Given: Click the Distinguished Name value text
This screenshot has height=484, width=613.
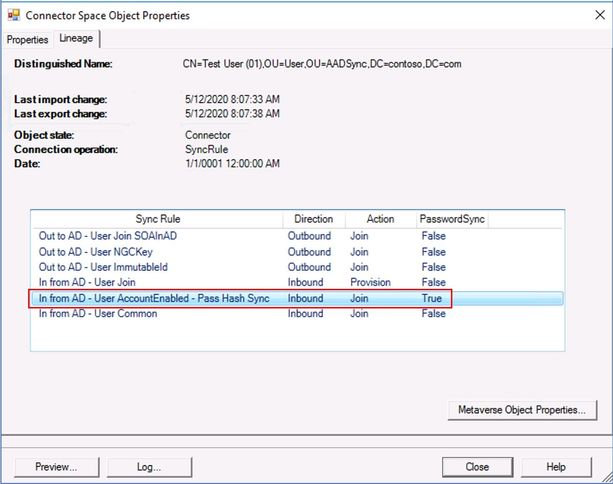Looking at the screenshot, I should point(322,64).
